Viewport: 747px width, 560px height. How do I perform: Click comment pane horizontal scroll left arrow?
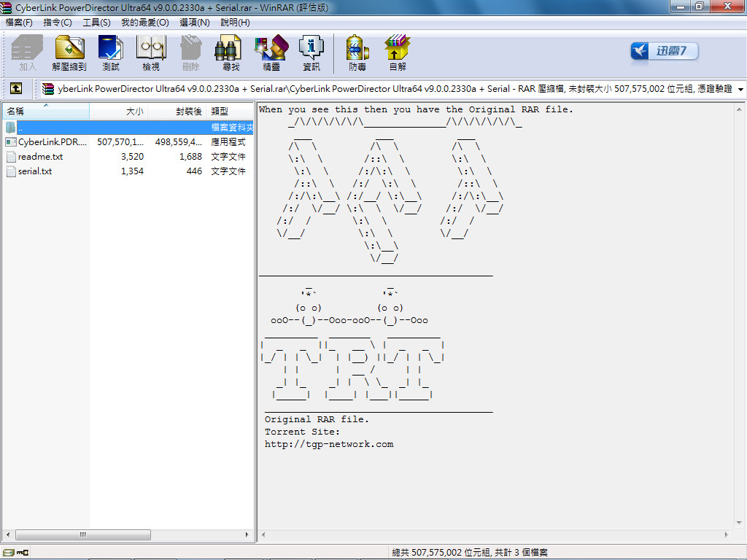tap(263, 534)
